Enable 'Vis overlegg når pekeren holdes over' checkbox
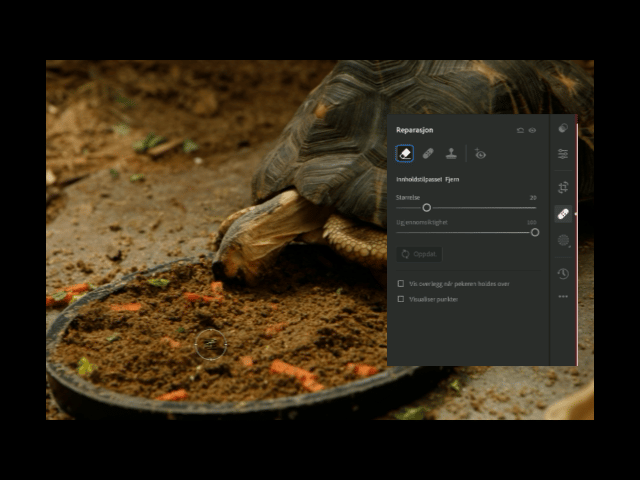Viewport: 640px width, 480px height. tap(401, 283)
